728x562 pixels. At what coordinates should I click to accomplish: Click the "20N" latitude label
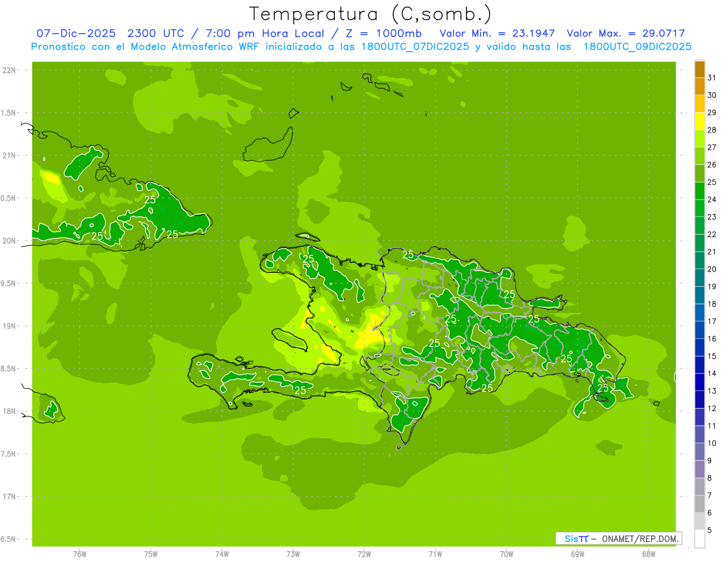tap(9, 241)
